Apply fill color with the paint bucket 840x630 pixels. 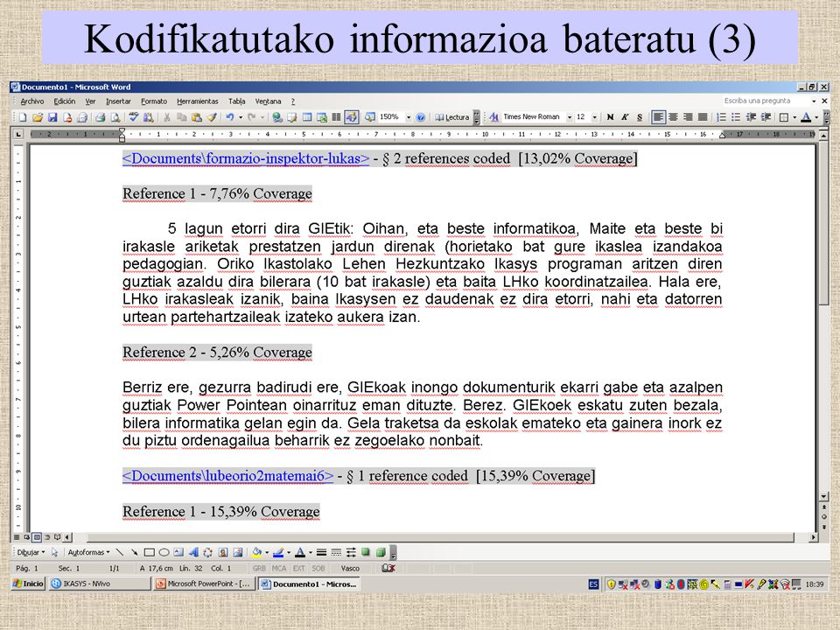pos(257,552)
